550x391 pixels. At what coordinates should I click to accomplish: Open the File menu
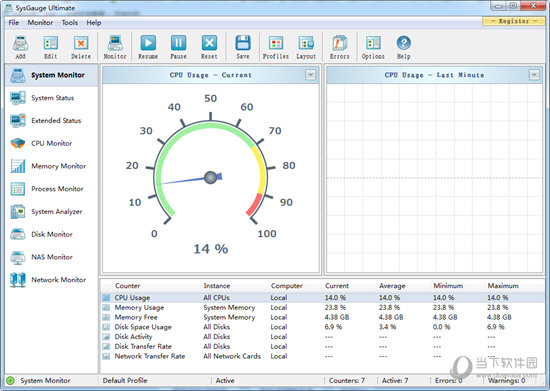[14, 23]
